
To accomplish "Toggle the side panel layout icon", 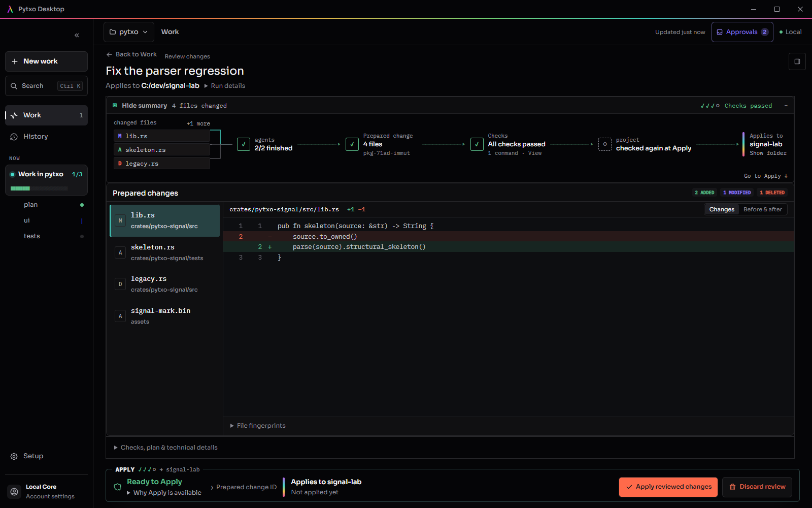I will point(797,61).
